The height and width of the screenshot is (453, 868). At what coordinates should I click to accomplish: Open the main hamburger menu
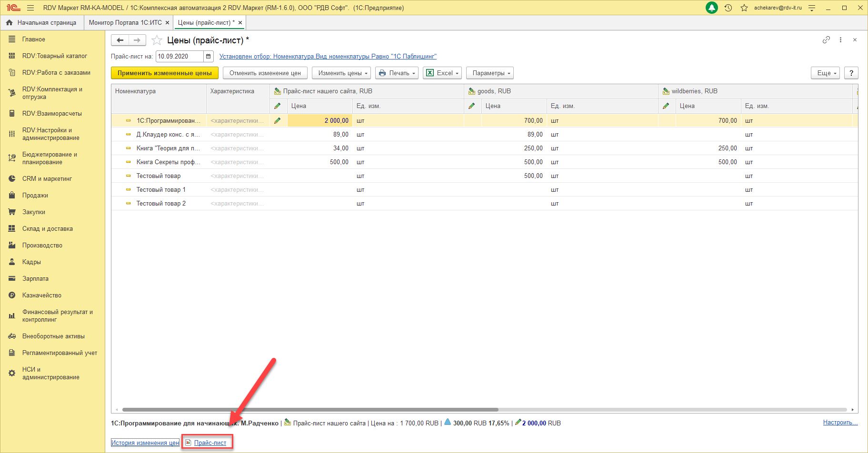(x=30, y=8)
